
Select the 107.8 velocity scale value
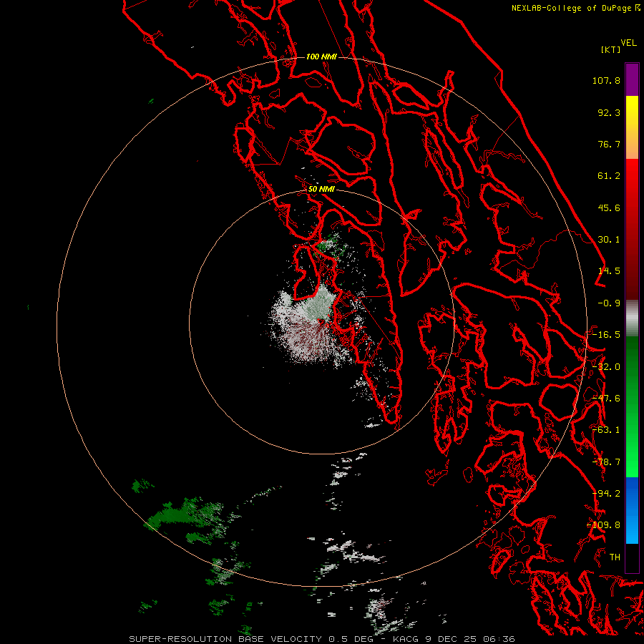click(606, 80)
